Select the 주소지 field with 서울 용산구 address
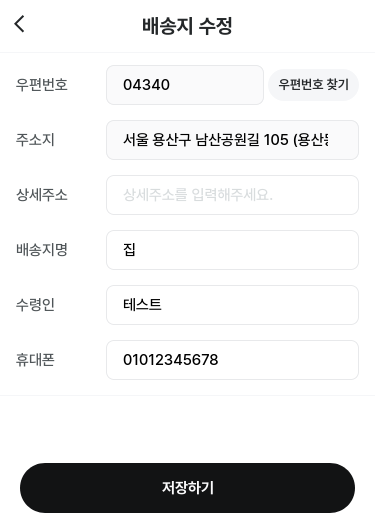 coord(232,140)
